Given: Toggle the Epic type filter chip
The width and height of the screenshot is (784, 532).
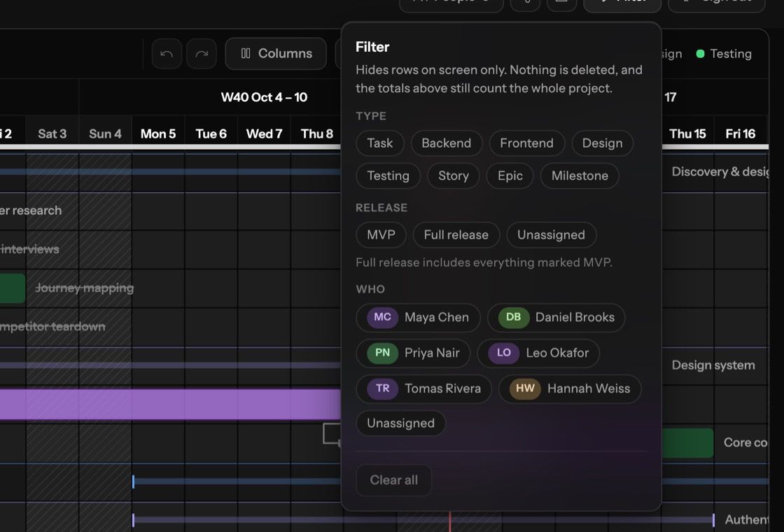Looking at the screenshot, I should 510,176.
